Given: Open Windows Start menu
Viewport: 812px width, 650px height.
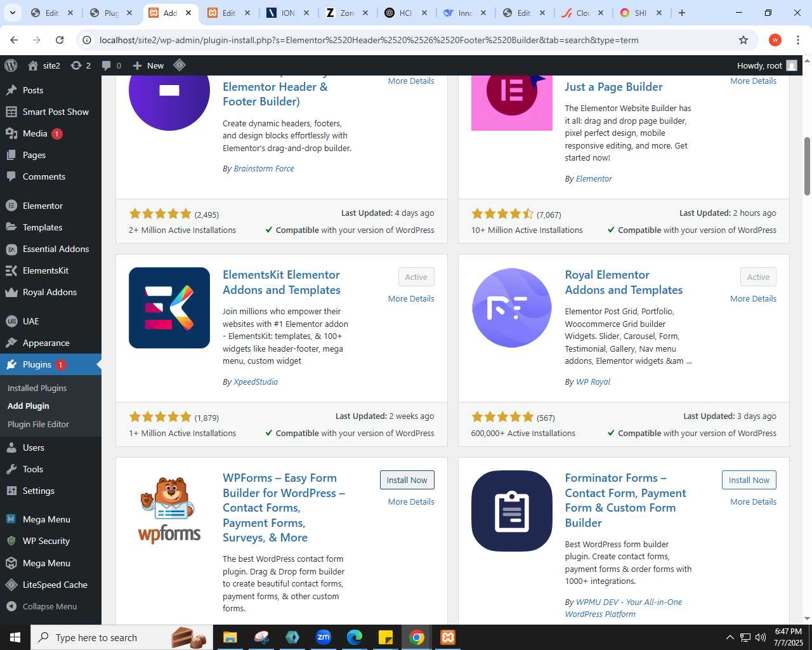Looking at the screenshot, I should click(15, 637).
